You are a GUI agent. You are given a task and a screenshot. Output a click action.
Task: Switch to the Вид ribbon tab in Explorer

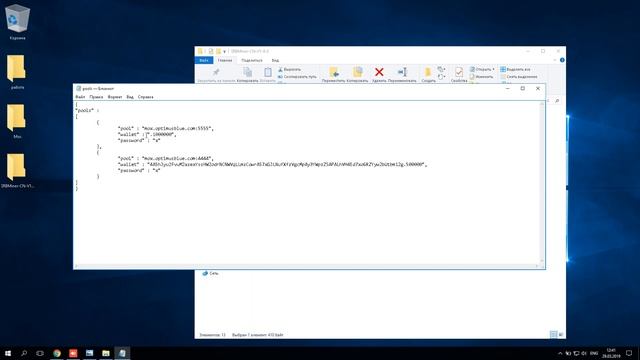(x=276, y=60)
